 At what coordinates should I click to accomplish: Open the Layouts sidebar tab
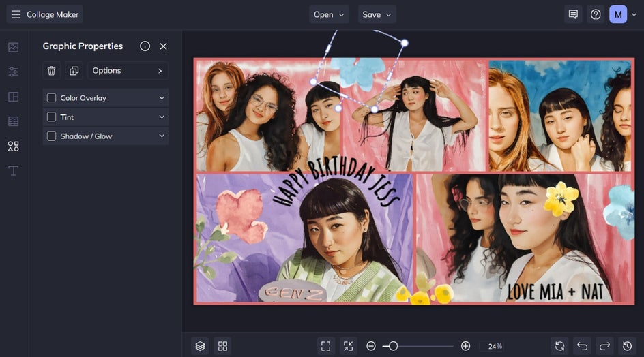pyautogui.click(x=13, y=97)
